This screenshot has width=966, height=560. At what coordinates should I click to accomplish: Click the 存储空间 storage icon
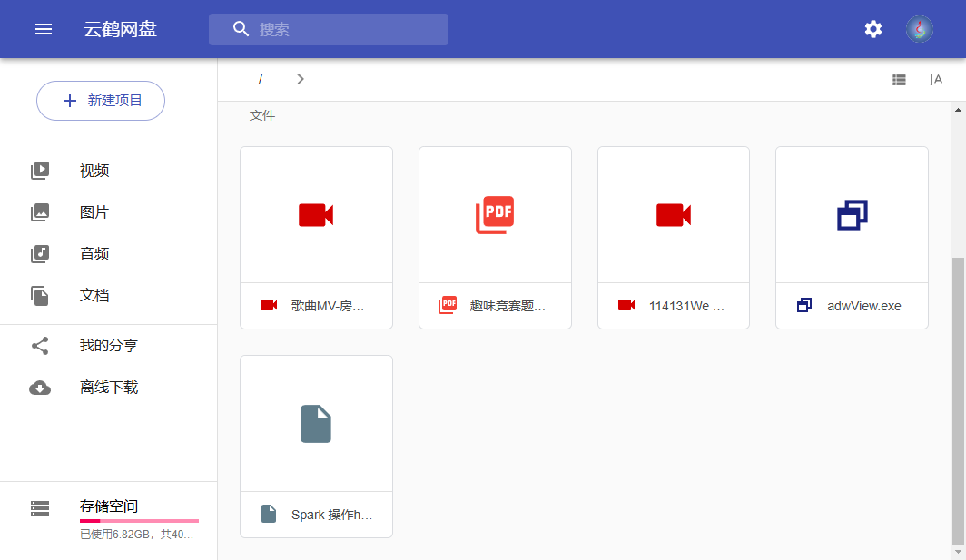click(40, 508)
